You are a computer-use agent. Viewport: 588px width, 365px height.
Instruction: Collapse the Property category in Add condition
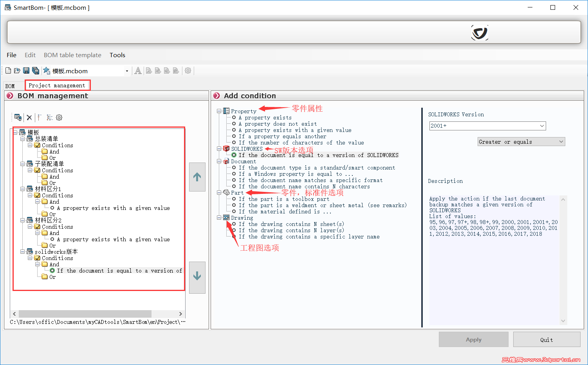(x=219, y=111)
